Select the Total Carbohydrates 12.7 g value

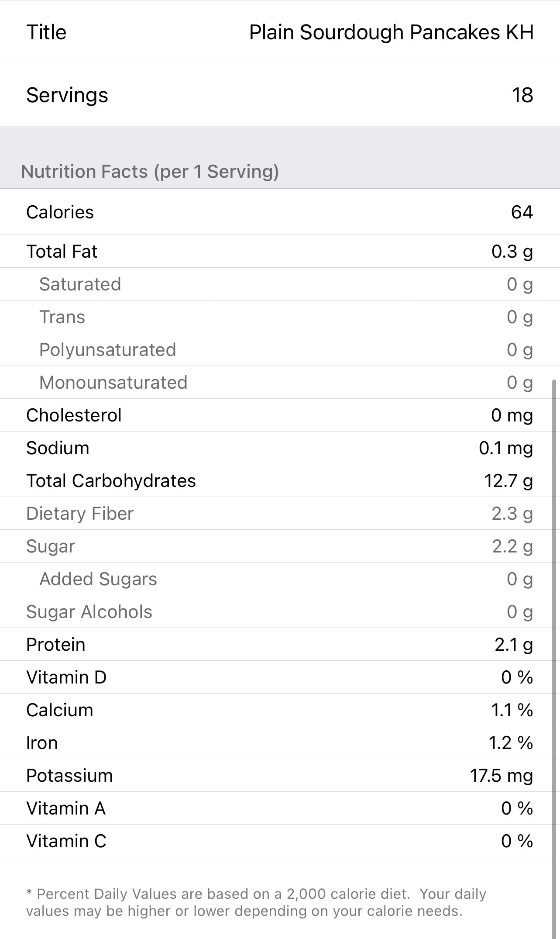pos(508,481)
